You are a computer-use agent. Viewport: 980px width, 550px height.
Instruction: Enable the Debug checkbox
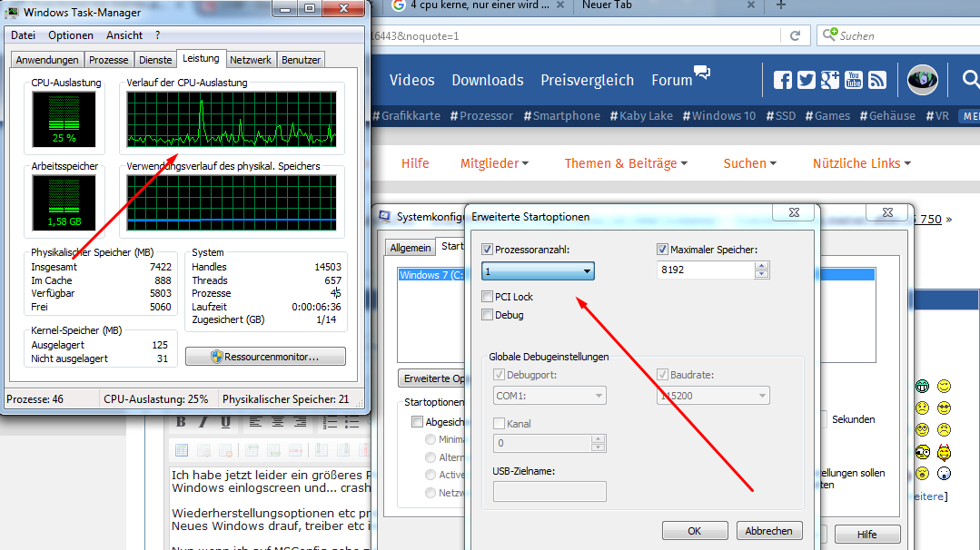(487, 315)
